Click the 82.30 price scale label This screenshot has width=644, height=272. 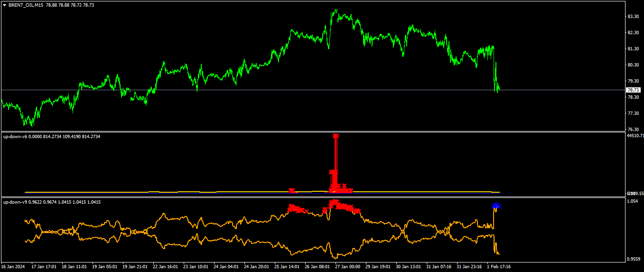pyautogui.click(x=633, y=32)
